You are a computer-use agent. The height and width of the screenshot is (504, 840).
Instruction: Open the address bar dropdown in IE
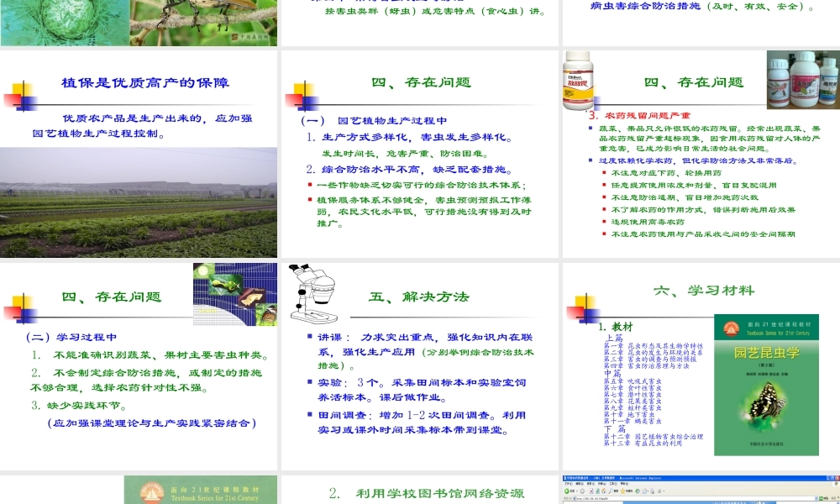(x=816, y=497)
